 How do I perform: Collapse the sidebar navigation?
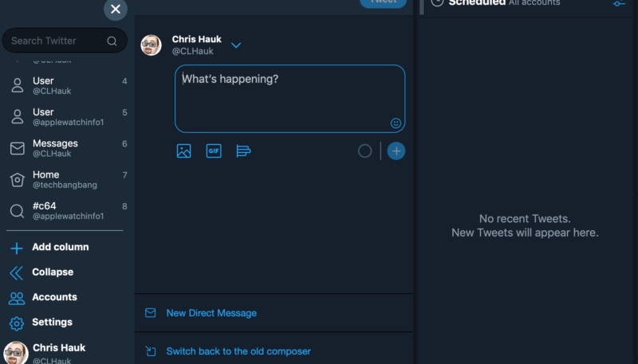[x=52, y=272]
